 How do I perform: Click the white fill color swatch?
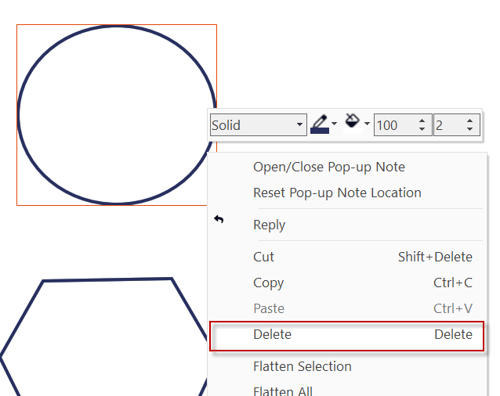click(352, 131)
